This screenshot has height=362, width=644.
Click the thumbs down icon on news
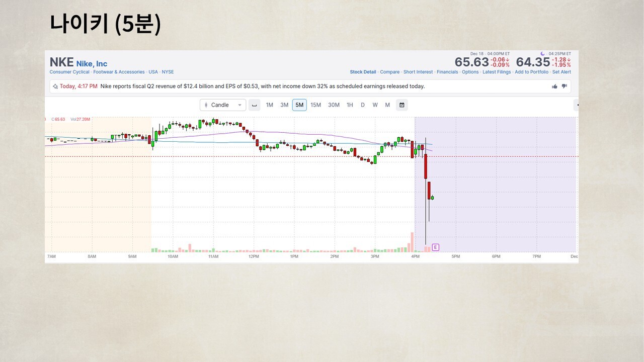pyautogui.click(x=564, y=86)
